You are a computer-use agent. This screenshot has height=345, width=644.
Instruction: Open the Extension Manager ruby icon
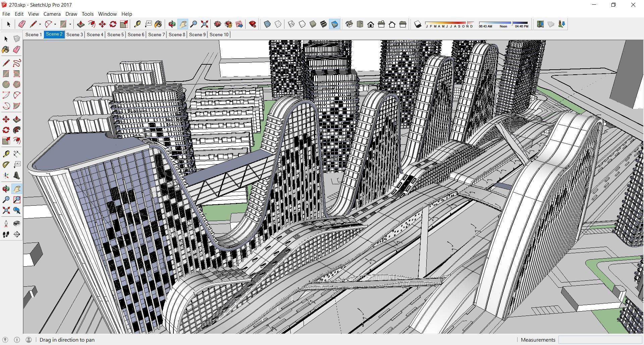tap(253, 24)
